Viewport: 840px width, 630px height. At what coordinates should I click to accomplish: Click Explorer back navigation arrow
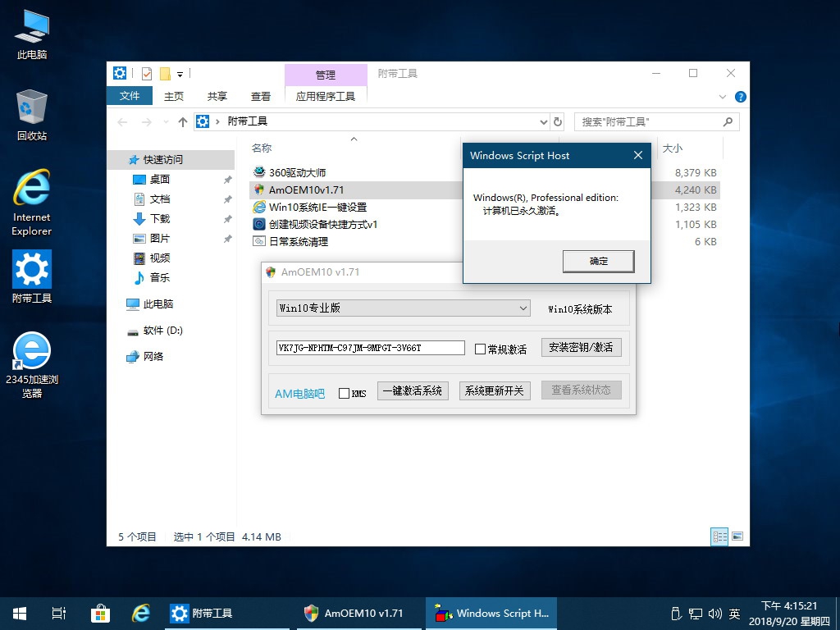(123, 122)
